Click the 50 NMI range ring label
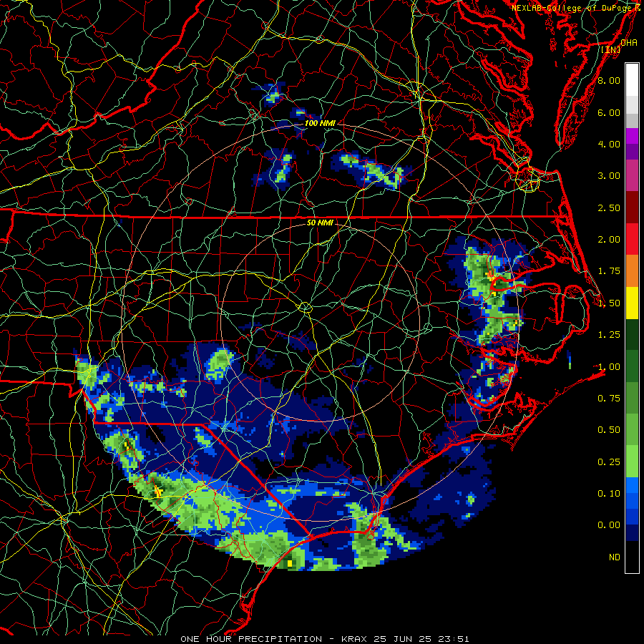Viewport: 644px width, 644px height. (x=320, y=223)
